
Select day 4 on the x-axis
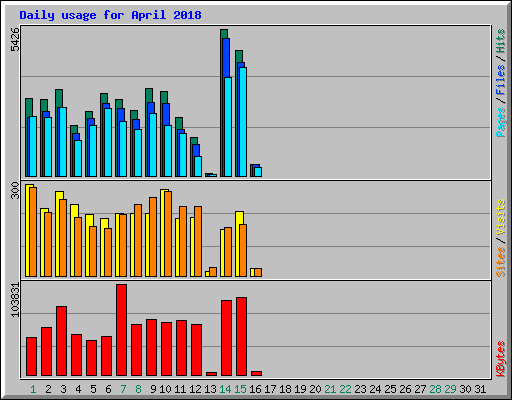[78, 389]
